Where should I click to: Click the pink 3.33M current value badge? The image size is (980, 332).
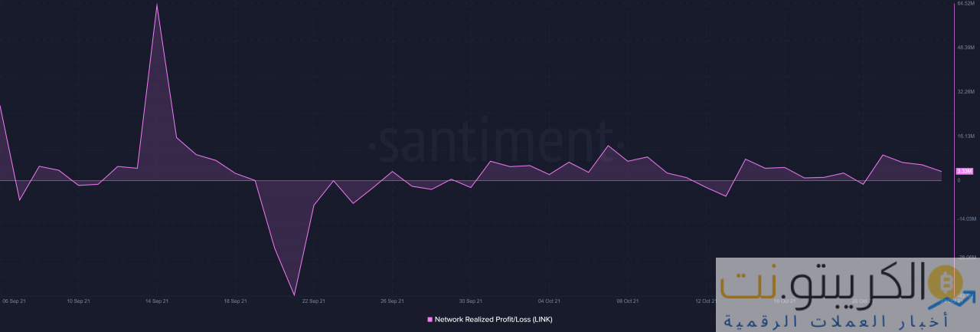[964, 171]
